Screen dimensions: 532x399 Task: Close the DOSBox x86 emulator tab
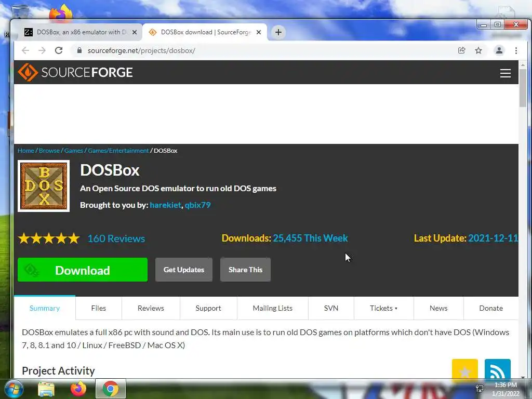pos(135,32)
